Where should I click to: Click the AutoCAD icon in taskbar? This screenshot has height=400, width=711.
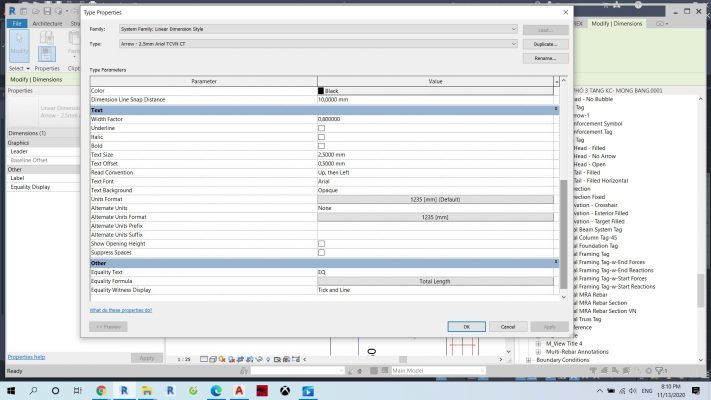click(239, 390)
